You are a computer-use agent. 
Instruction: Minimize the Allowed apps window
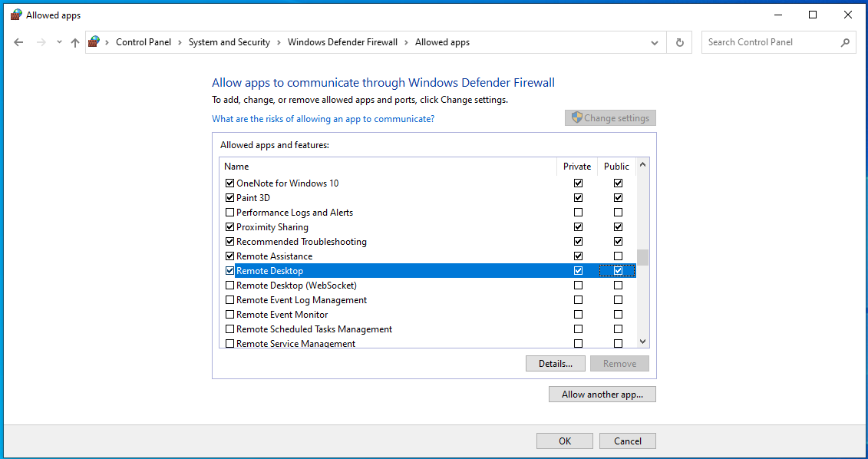tap(777, 15)
